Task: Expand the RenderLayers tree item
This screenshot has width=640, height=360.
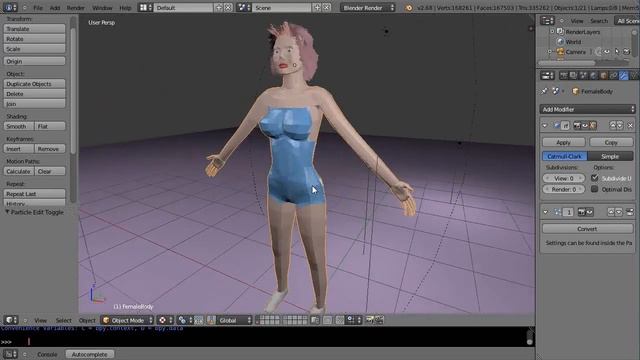Action: 552,31
